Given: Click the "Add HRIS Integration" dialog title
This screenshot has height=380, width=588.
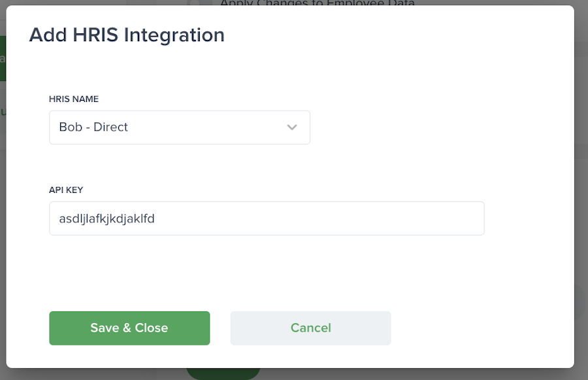Looking at the screenshot, I should pyautogui.click(x=127, y=35).
